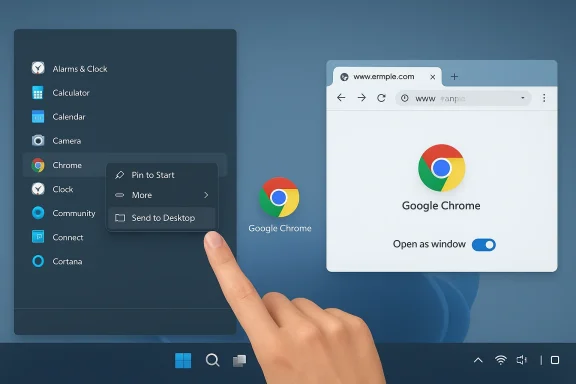Screen dimensions: 576x384
Task: Click the Camera label in app list
Action: [x=66, y=141]
